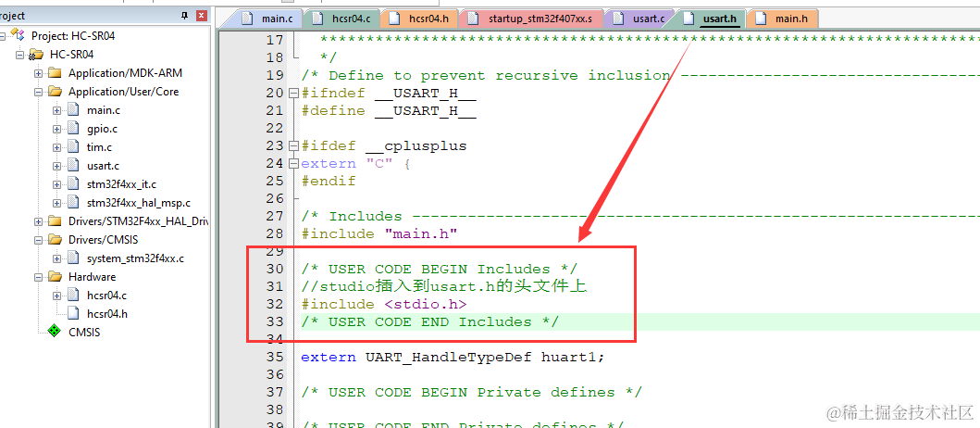
Task: Select usart.c in the project tree
Action: coord(103,166)
